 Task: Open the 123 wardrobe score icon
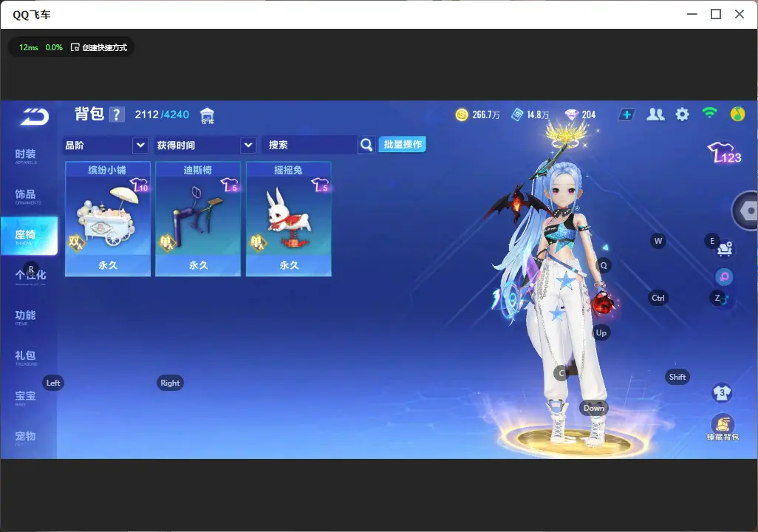(x=724, y=153)
